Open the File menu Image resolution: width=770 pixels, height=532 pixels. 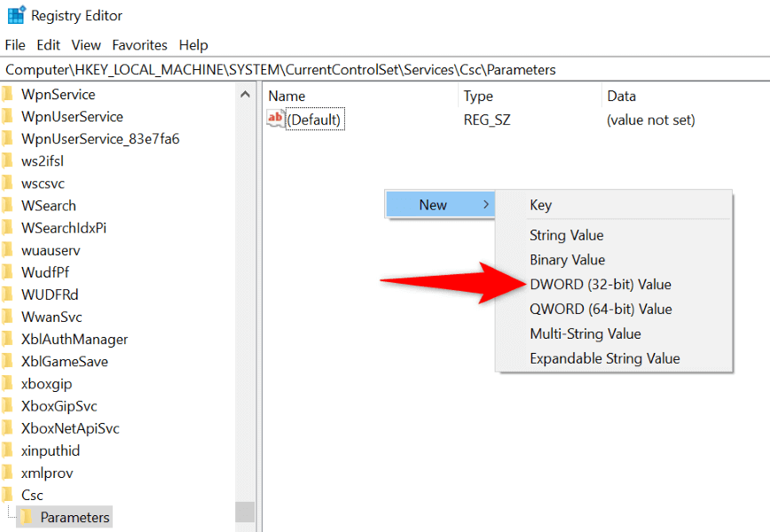[15, 44]
